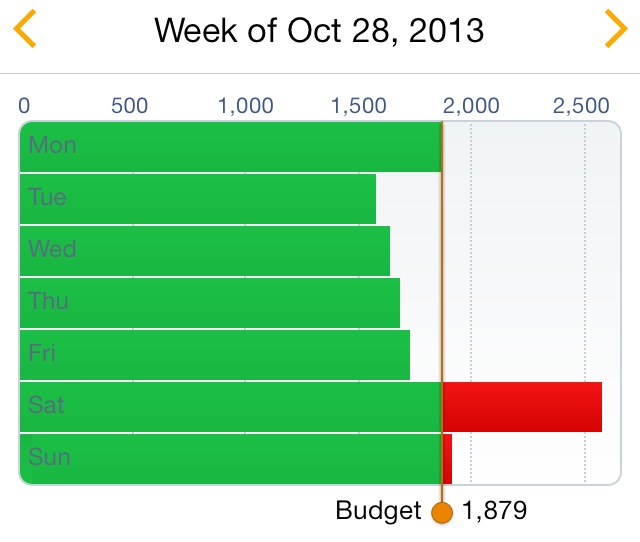640x542 pixels.
Task: Select the orange budget marker dot
Action: pos(442,513)
